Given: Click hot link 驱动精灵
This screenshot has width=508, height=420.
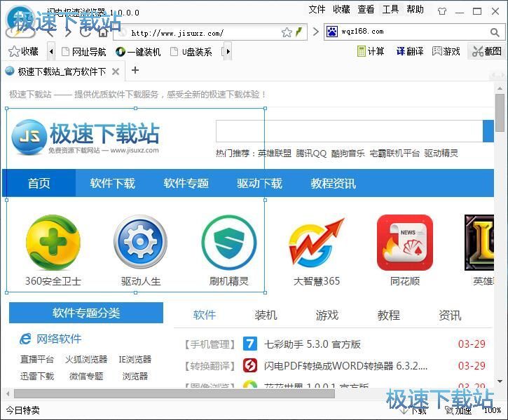Looking at the screenshot, I should tap(441, 153).
